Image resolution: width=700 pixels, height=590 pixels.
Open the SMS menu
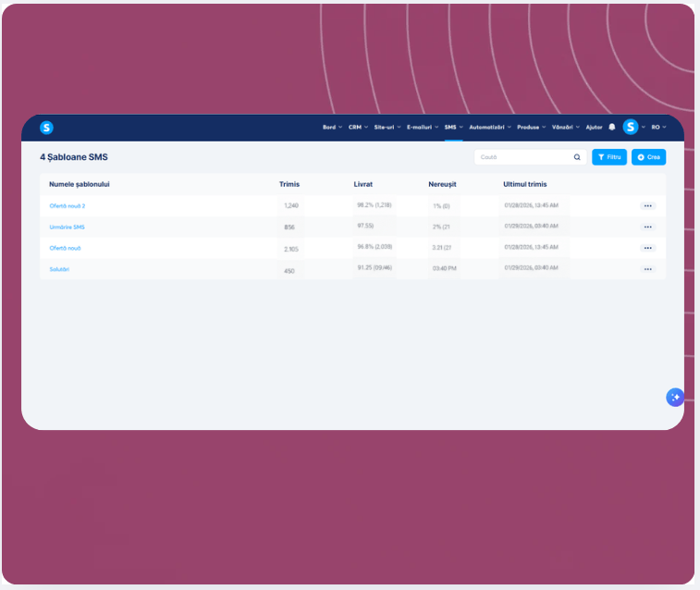[x=454, y=128]
